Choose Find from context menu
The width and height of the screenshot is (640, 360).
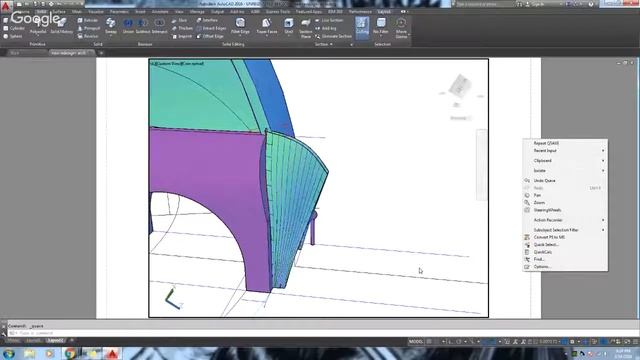(x=565, y=259)
